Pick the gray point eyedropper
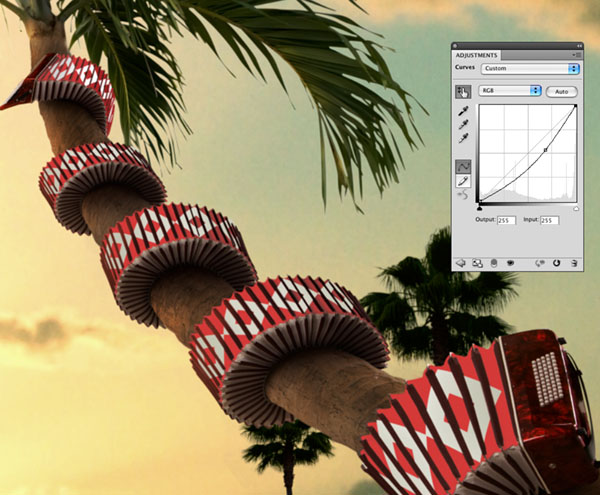The height and width of the screenshot is (495, 600). (463, 125)
